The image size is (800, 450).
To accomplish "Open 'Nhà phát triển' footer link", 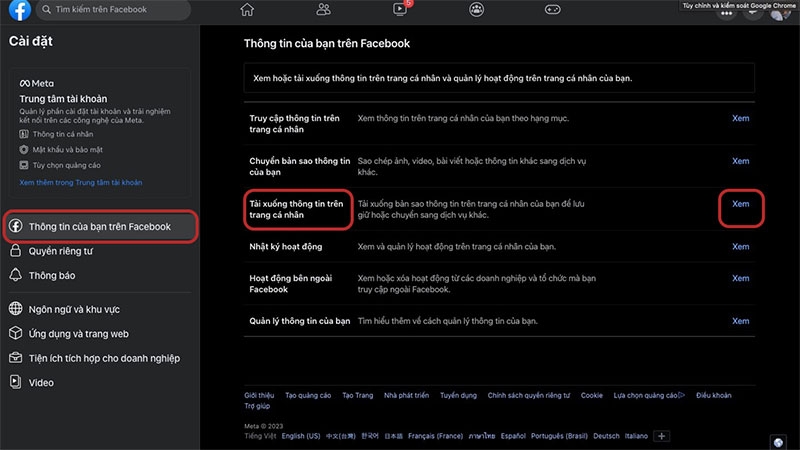I will (406, 395).
